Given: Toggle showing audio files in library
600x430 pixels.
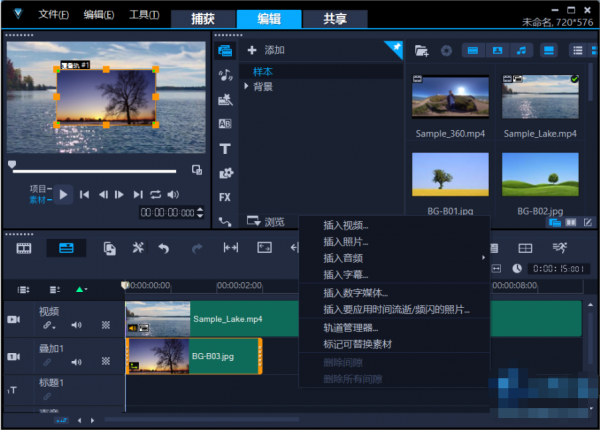Looking at the screenshot, I should point(521,50).
